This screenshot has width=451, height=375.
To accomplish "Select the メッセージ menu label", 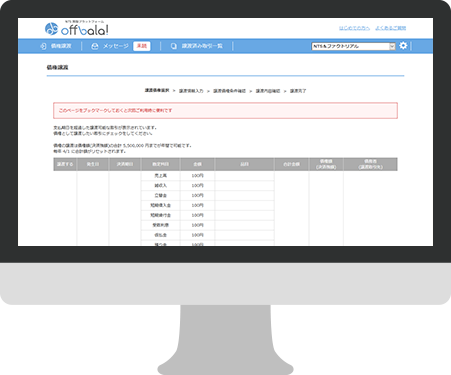I will (x=115, y=46).
